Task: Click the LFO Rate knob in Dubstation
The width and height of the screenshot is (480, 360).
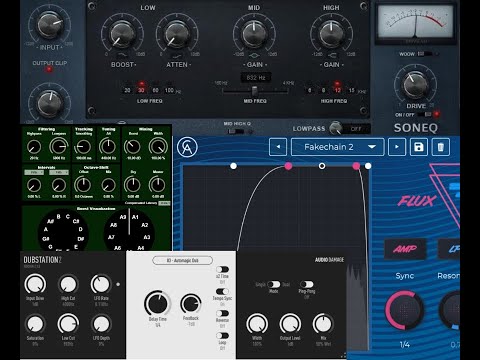Action: coord(101,284)
